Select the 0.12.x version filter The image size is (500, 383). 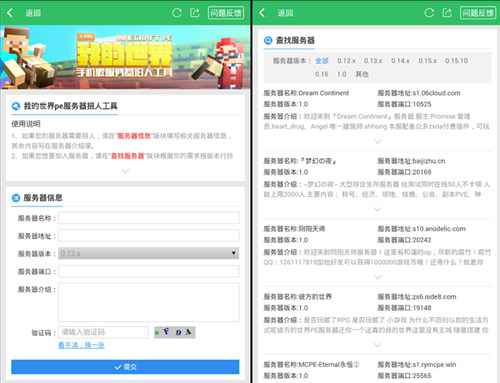[346, 61]
